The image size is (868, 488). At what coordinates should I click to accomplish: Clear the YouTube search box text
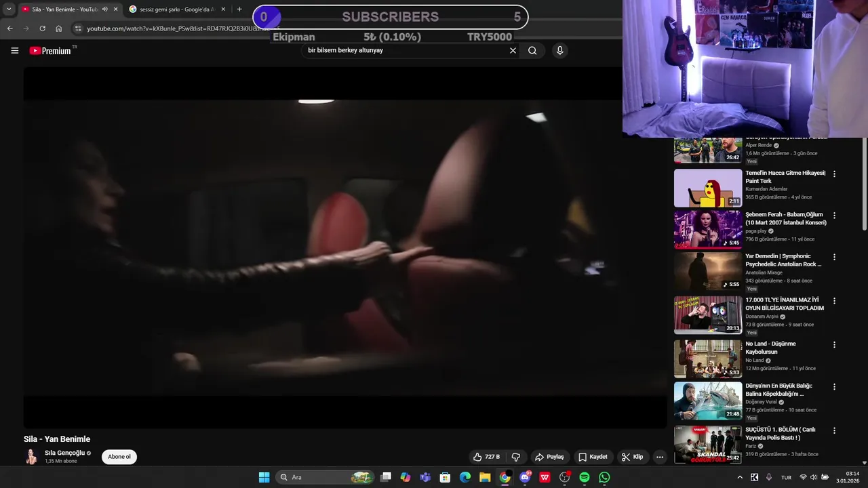513,50
